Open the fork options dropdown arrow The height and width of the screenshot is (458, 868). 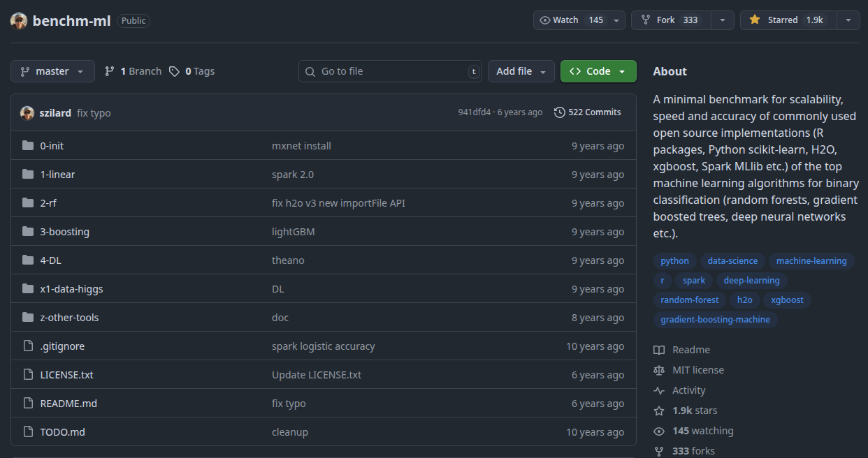723,20
